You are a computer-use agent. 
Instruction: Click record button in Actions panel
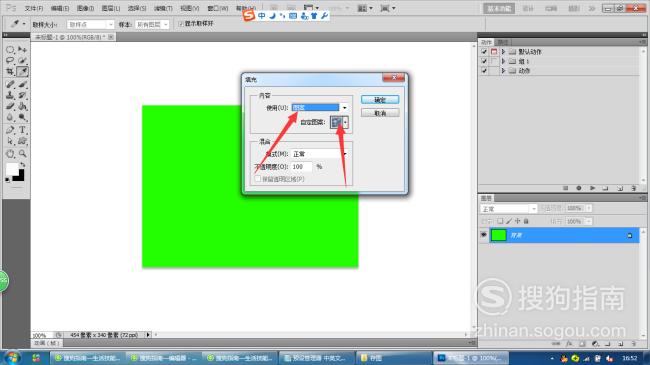[579, 188]
